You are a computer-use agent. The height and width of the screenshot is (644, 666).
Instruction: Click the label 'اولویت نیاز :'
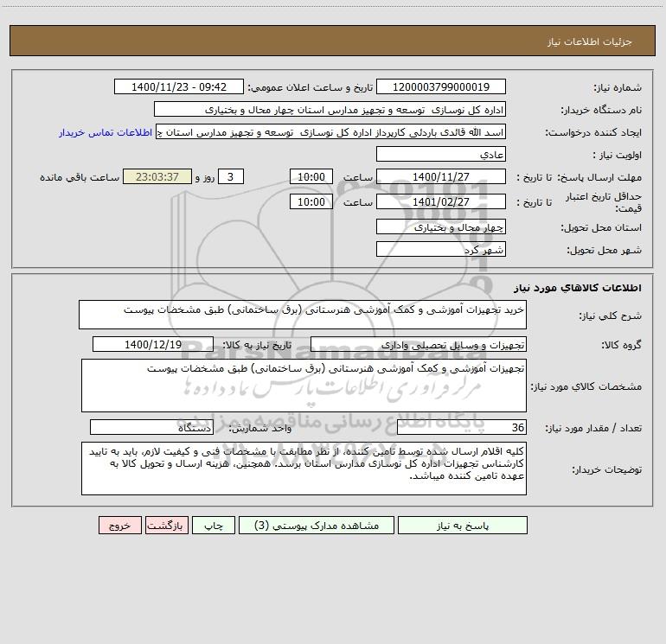(618, 156)
